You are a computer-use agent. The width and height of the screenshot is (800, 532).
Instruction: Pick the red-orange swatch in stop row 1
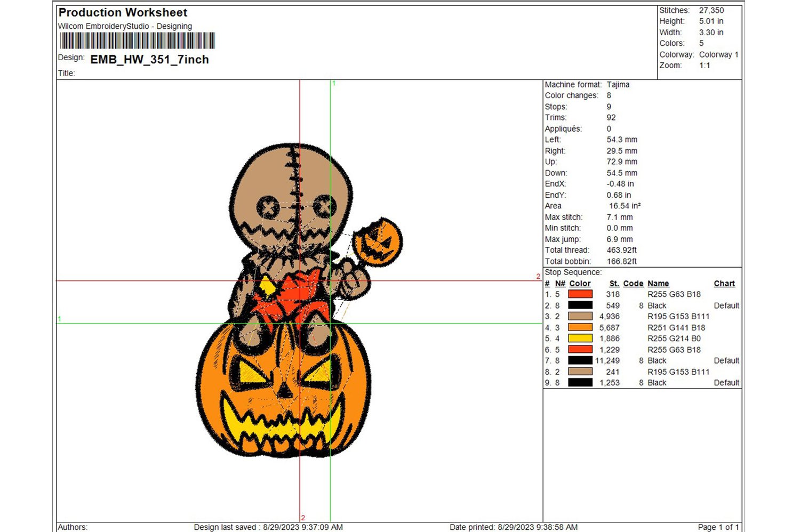(580, 294)
